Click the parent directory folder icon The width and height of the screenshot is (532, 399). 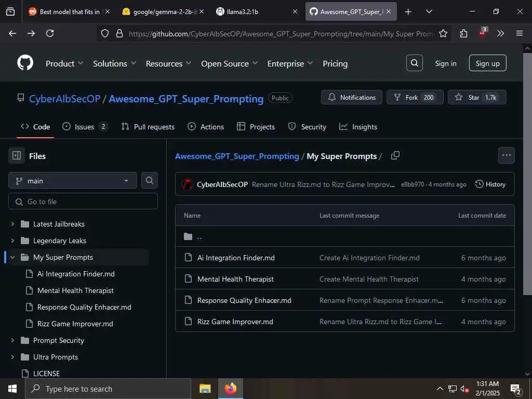coord(188,236)
